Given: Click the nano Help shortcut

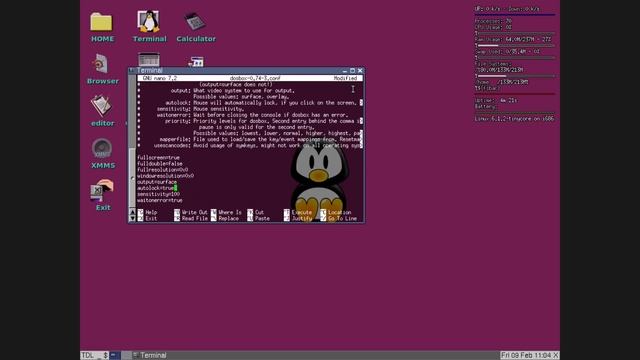Looking at the screenshot, I should click(147, 212).
